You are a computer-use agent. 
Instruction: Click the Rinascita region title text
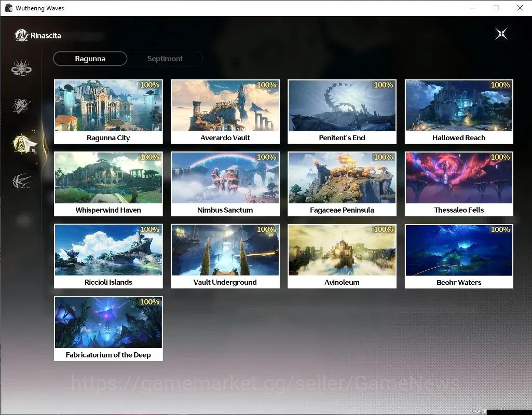pyautogui.click(x=46, y=36)
